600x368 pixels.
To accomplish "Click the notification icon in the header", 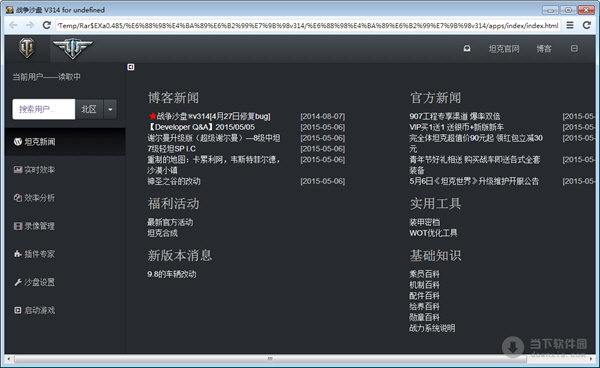I will pos(467,49).
